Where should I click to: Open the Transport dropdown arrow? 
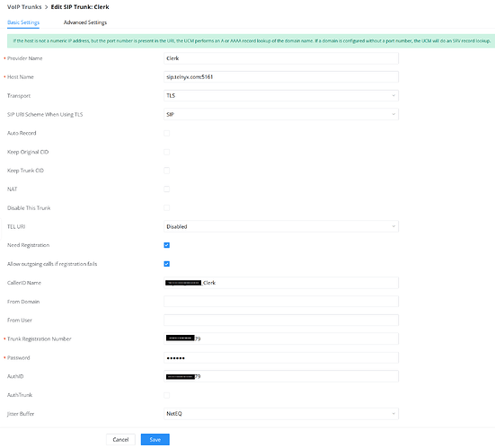(x=393, y=95)
